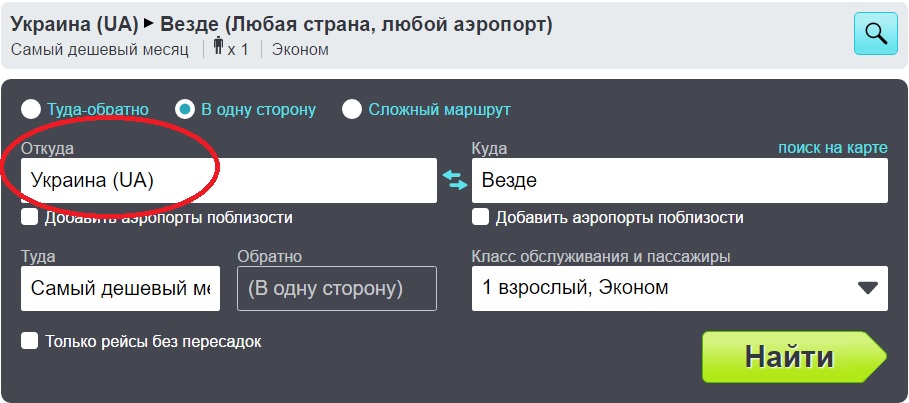
Task: Open the Туда departure date selector
Action: pyautogui.click(x=119, y=288)
